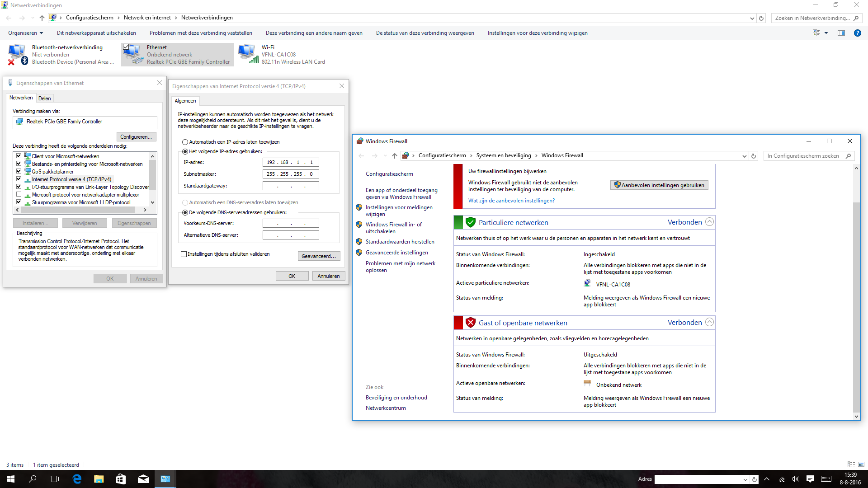Uncheck Internet Protocol versie 4 checkbox
Image resolution: width=868 pixels, height=488 pixels.
click(x=19, y=179)
